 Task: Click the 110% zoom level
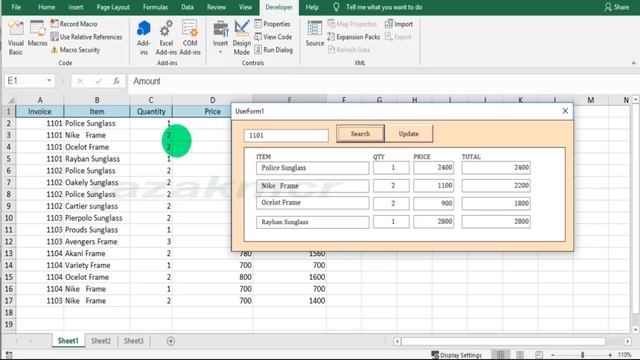[x=624, y=355]
